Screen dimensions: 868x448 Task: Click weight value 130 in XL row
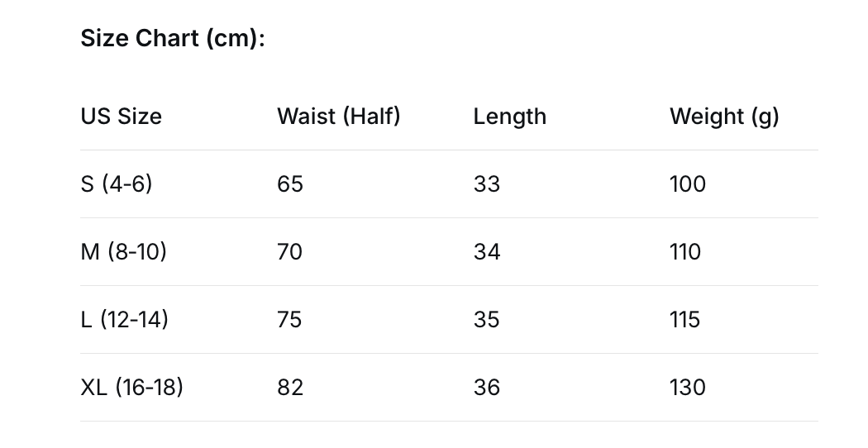click(x=688, y=387)
